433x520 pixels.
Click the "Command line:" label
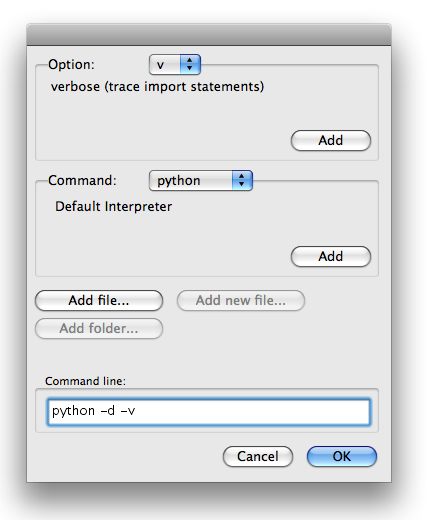86,381
